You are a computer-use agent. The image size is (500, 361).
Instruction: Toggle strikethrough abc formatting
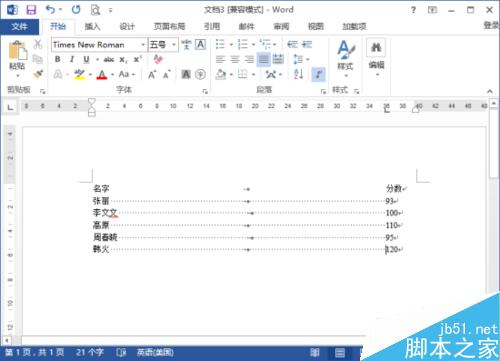109,60
